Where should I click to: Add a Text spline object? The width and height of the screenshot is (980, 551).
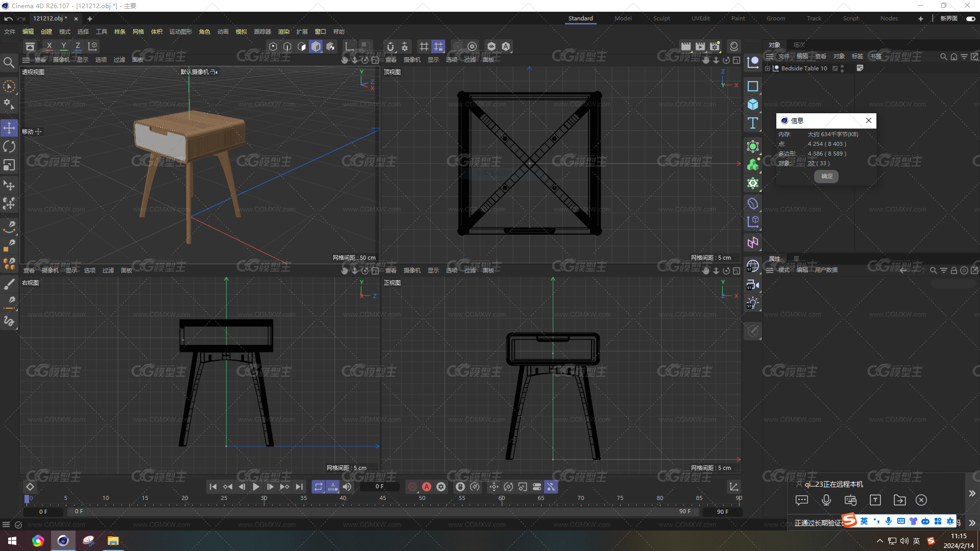(x=753, y=123)
